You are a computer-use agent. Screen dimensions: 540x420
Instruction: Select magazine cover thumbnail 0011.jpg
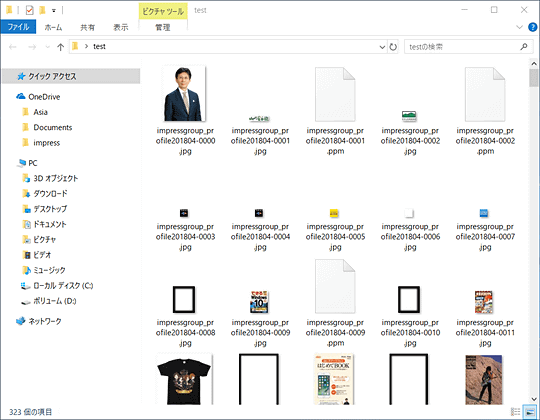[484, 302]
